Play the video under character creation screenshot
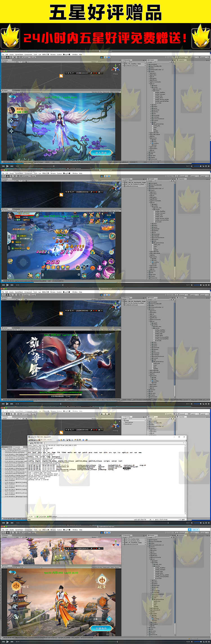Screen dimensions: 211x644 [8, 641]
